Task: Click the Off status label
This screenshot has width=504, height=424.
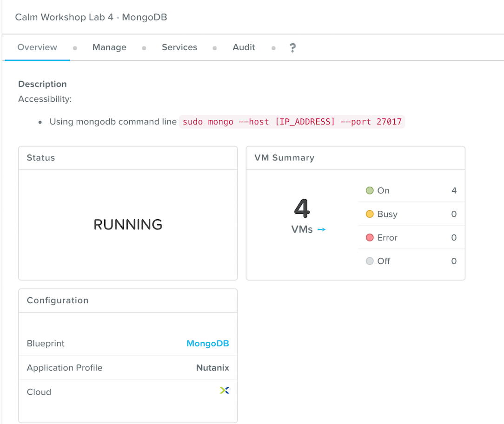Action: (x=384, y=261)
